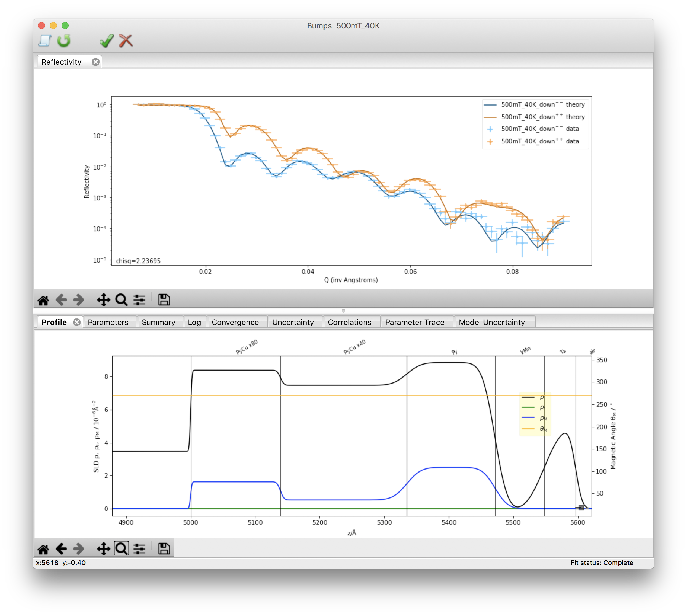Close the Profile tab
Screen dimensions: 687x616
[x=77, y=322]
